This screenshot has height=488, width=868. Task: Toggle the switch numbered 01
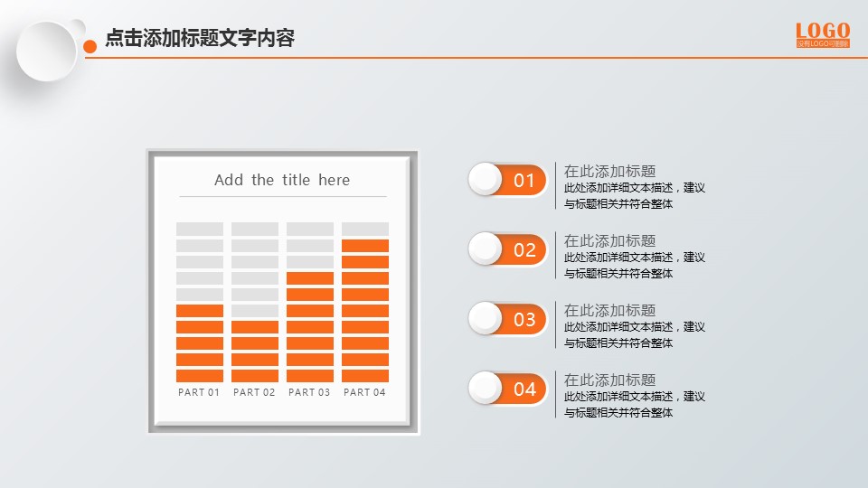(x=507, y=180)
